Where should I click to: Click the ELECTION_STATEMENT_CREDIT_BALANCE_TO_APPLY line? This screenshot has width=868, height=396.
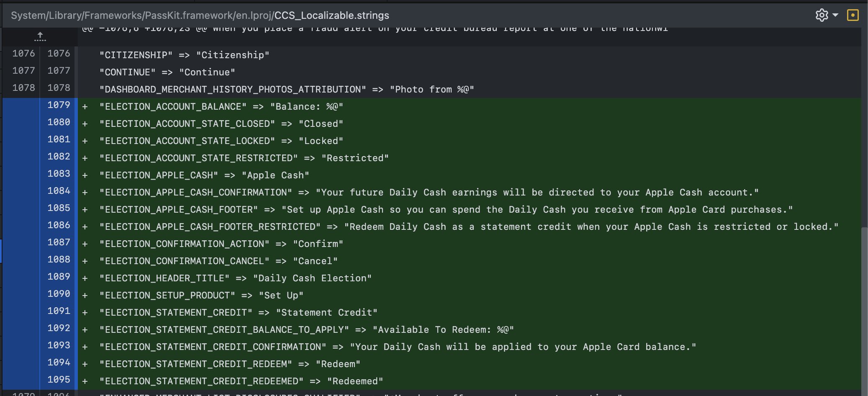306,329
